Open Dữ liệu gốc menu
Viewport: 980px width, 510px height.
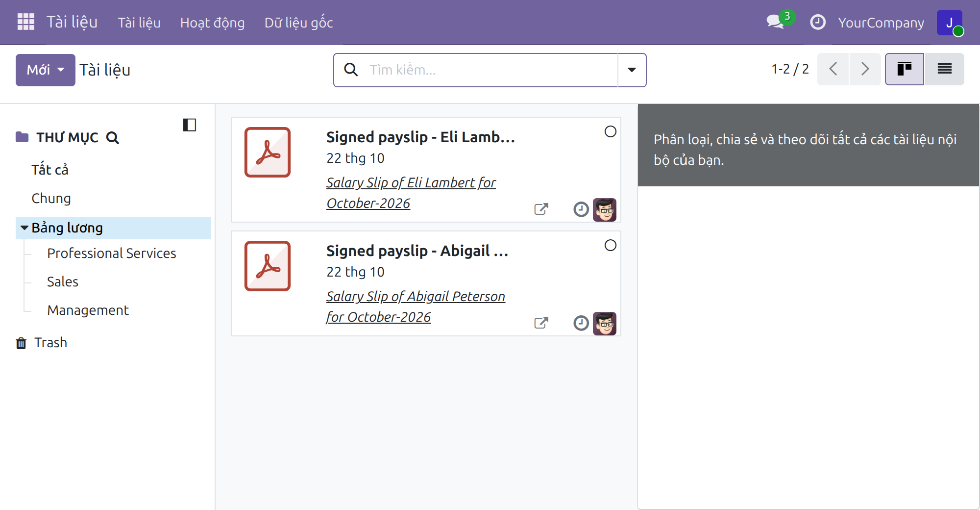[298, 23]
